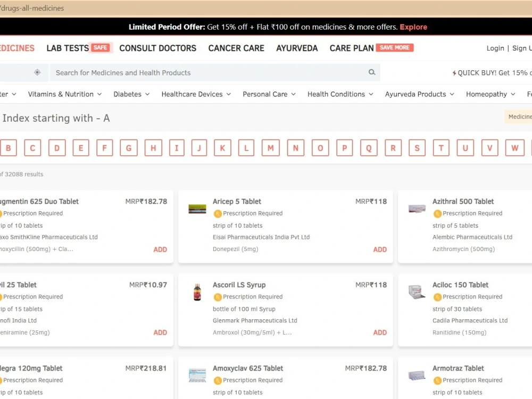Select index letter E
The height and width of the screenshot is (399, 532).
[x=81, y=147]
